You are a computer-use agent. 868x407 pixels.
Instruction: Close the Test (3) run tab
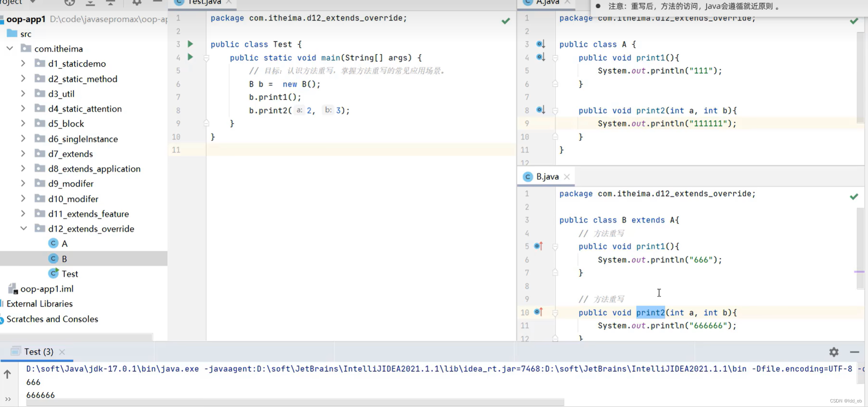[62, 352]
